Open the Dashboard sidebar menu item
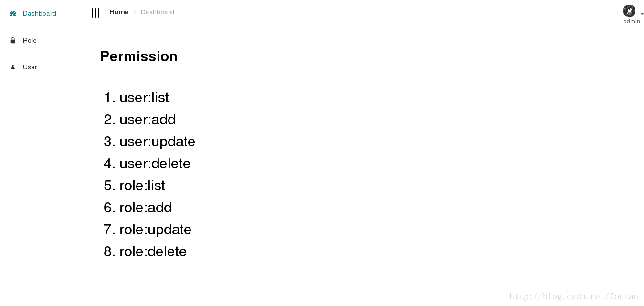The width and height of the screenshot is (644, 306). [40, 14]
